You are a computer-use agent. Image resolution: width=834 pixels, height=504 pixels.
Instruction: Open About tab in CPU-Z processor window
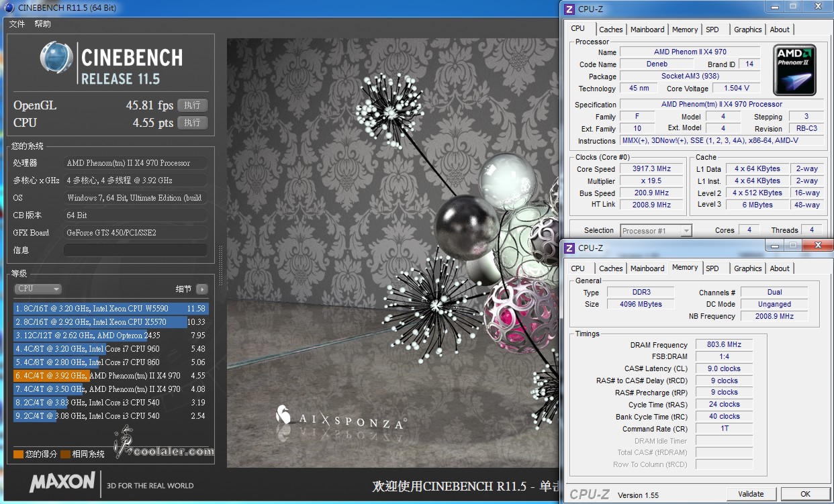pos(780,30)
